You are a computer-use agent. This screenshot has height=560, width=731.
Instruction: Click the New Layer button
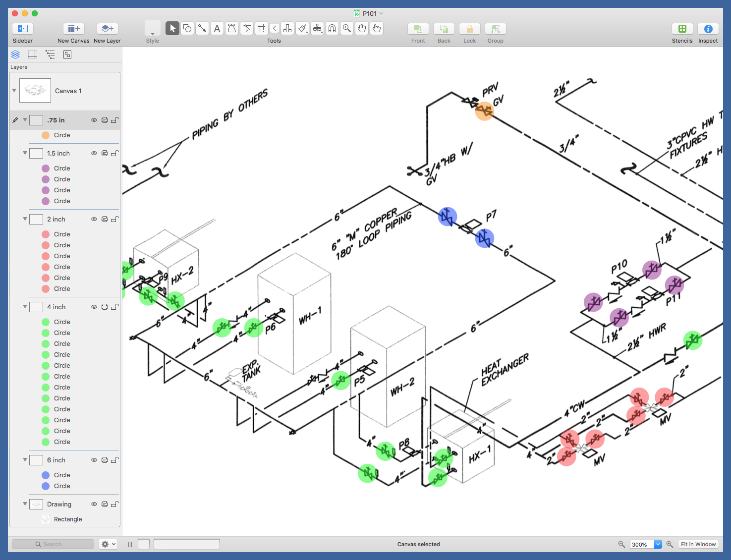[107, 29]
